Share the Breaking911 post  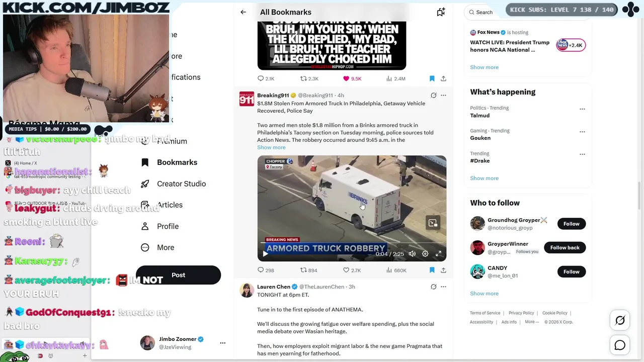443,270
